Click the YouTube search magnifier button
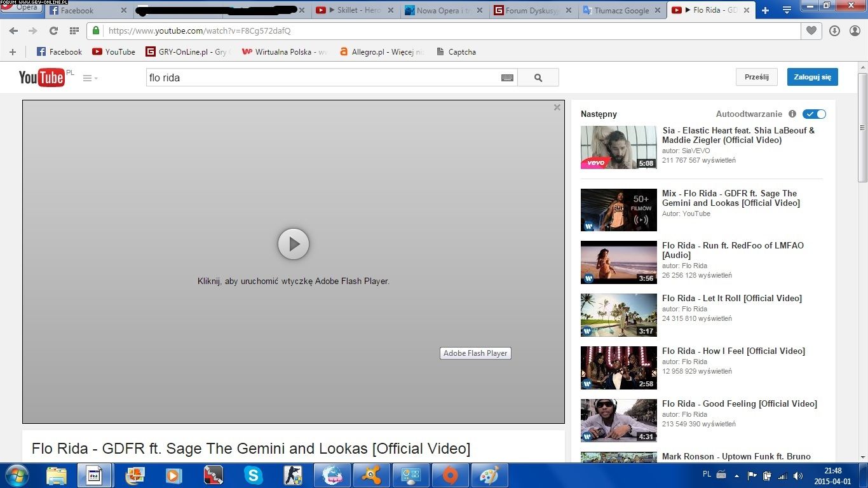 tap(538, 78)
